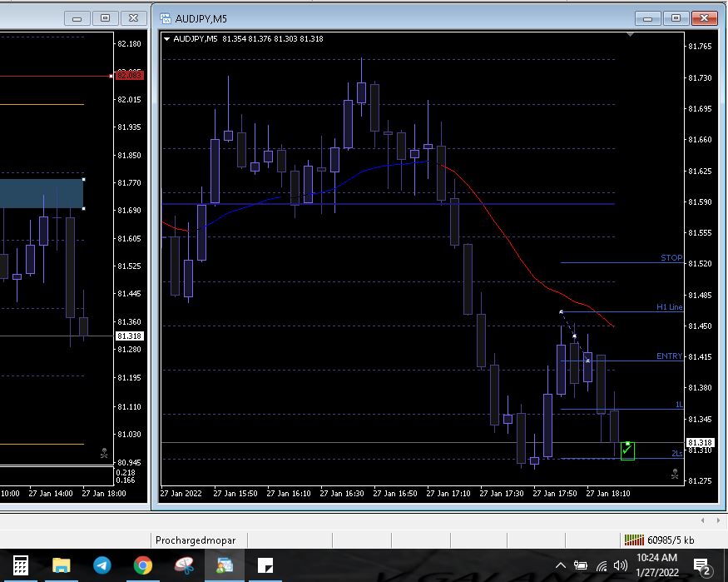Select the STOP line label

click(x=671, y=258)
